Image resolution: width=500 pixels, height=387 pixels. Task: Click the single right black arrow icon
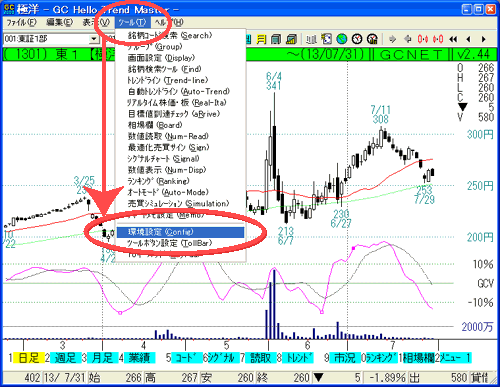[483, 39]
